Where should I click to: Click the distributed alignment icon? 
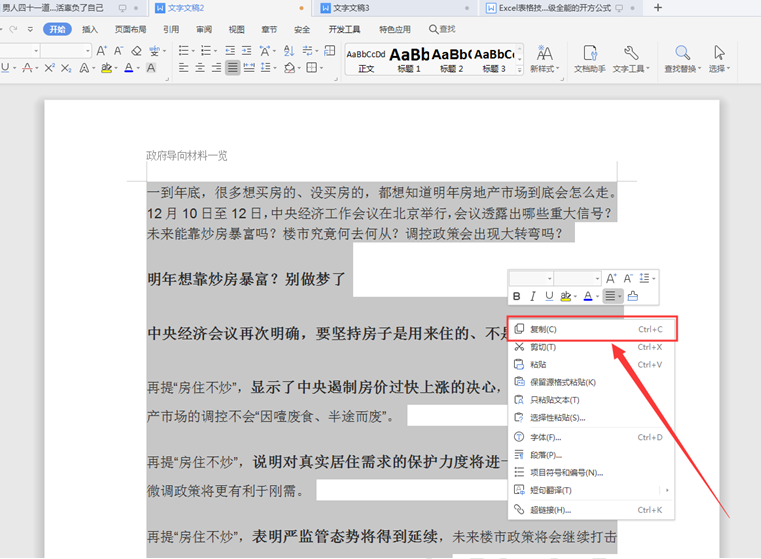click(249, 68)
